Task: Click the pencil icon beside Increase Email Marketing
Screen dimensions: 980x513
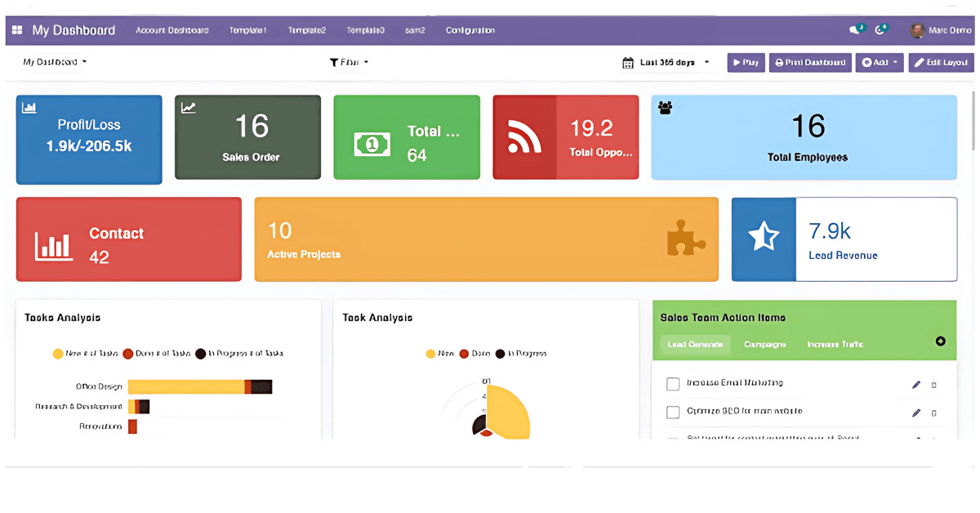Action: tap(915, 383)
